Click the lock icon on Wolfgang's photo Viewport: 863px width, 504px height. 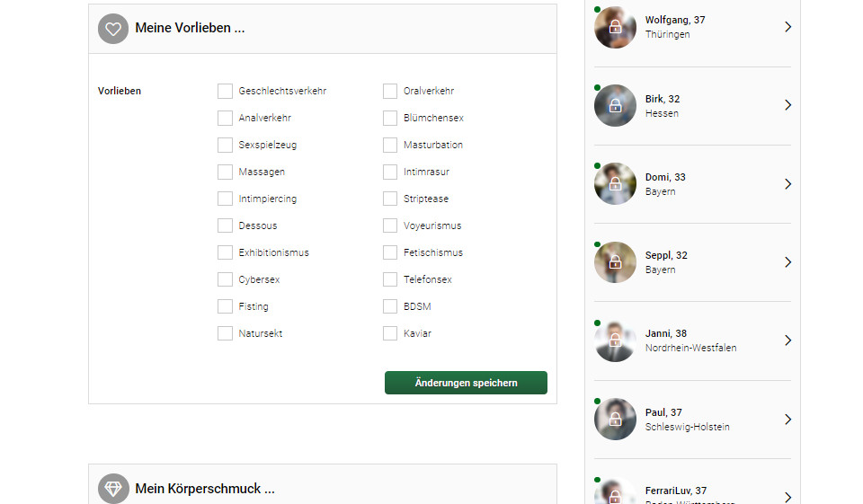615,27
